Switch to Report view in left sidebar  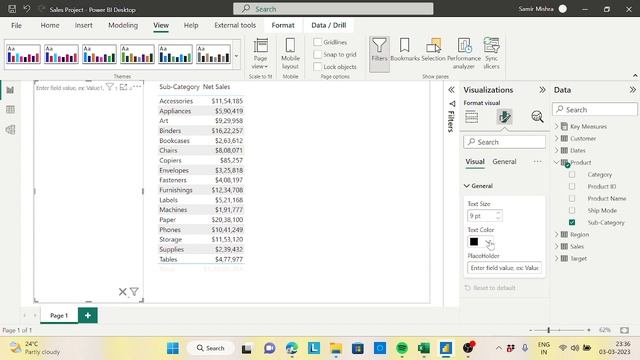10,90
